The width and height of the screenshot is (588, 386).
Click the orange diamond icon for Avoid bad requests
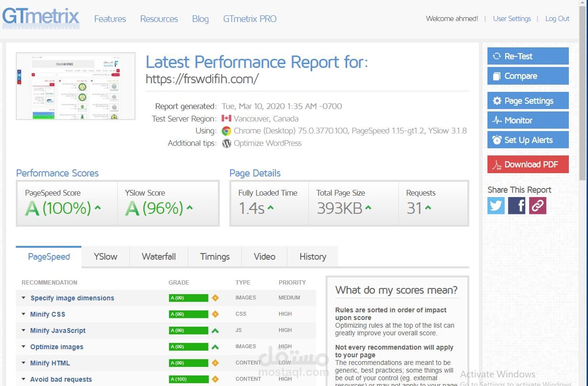point(215,379)
